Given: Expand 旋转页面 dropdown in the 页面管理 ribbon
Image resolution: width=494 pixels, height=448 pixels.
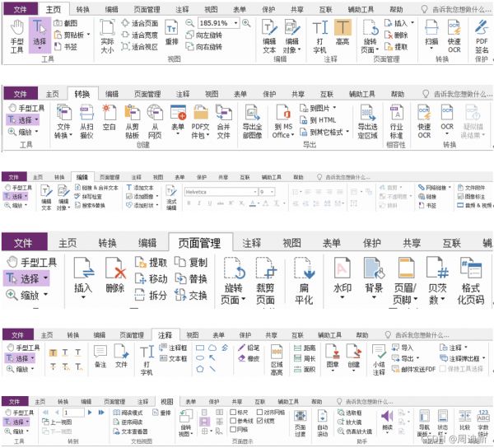Looking at the screenshot, I should click(243, 300).
